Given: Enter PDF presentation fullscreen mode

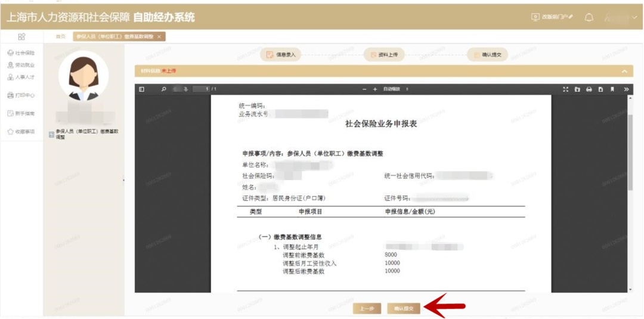Looking at the screenshot, I should click(x=565, y=89).
